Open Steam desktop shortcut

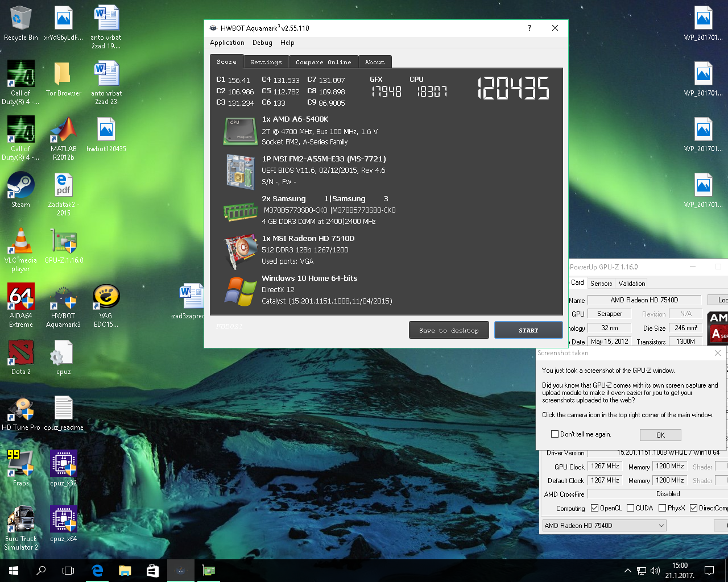[x=21, y=190]
